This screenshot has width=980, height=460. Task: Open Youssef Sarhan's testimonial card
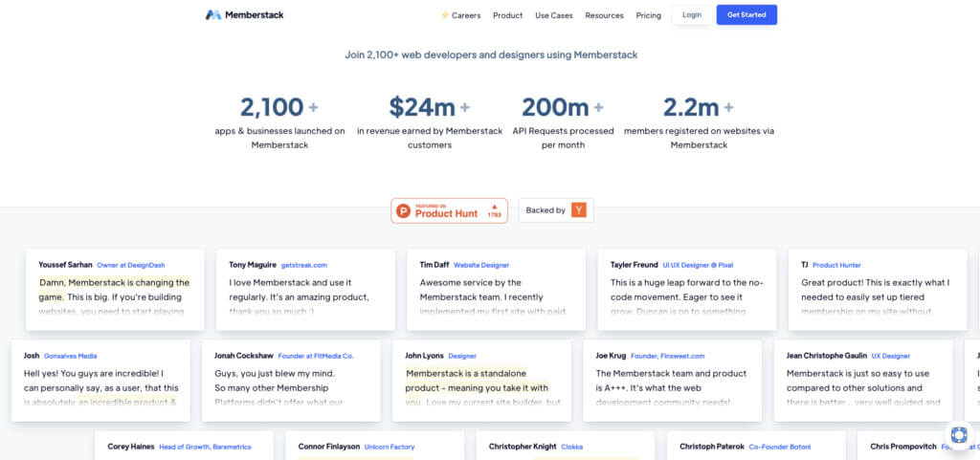[115, 290]
